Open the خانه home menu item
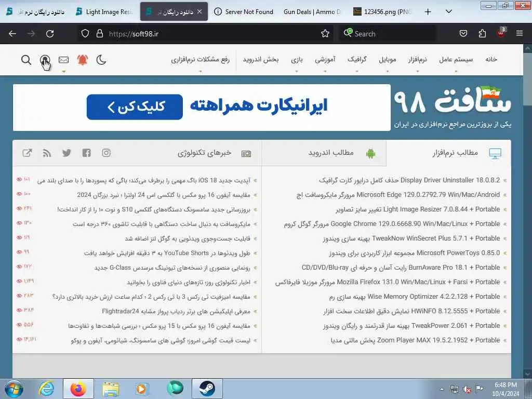 (491, 59)
